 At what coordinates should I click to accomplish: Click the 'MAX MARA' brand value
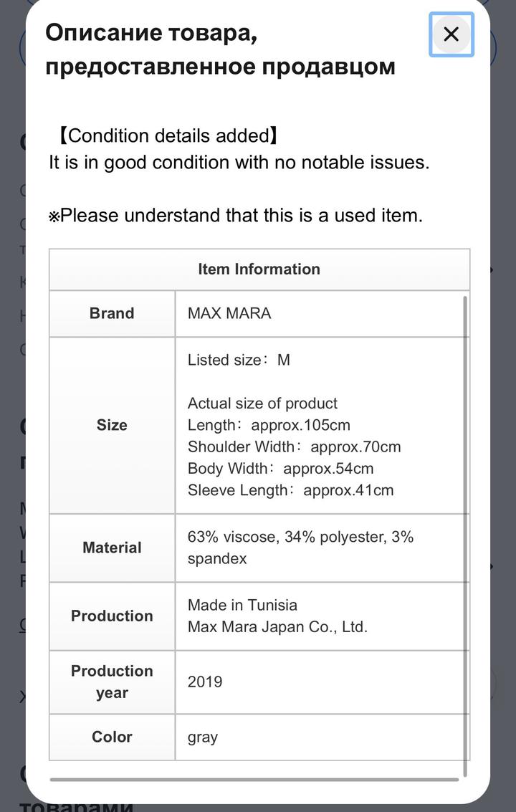228,313
